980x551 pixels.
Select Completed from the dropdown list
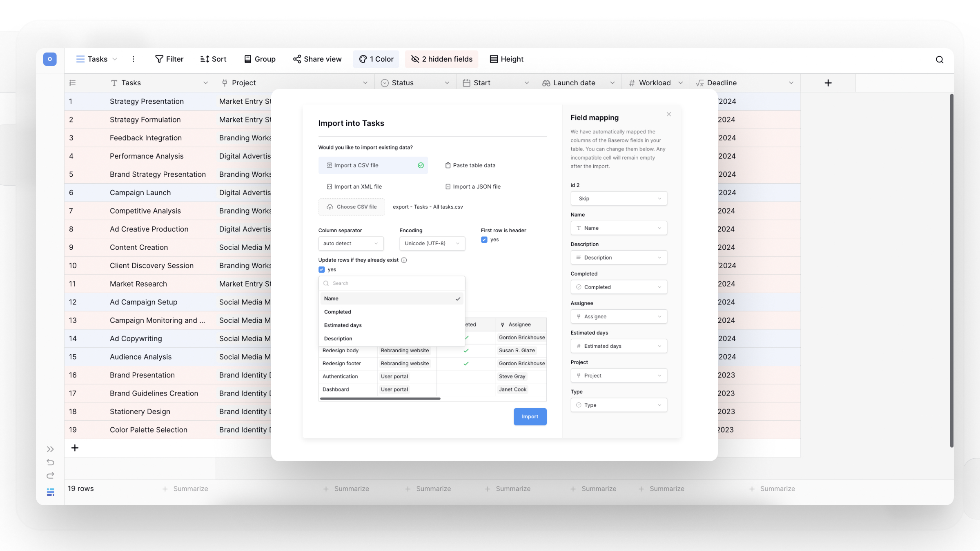point(337,312)
